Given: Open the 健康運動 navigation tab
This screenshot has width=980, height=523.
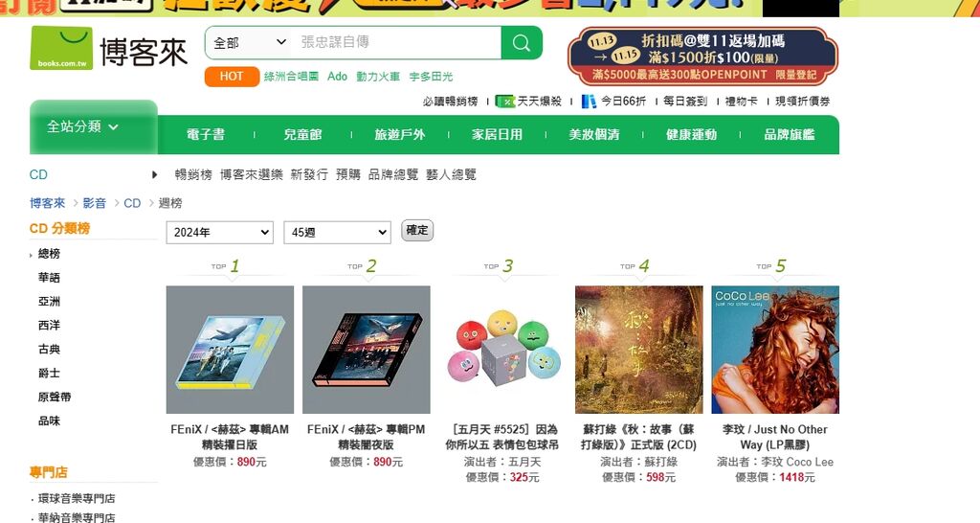Looking at the screenshot, I should click(x=691, y=134).
